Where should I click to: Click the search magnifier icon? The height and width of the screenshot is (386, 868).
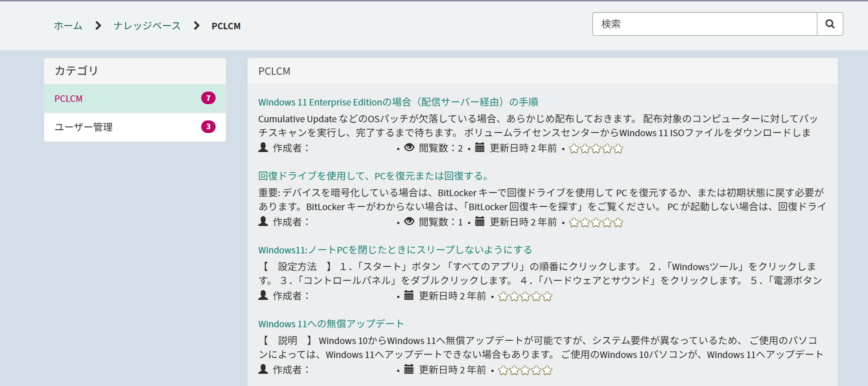830,24
